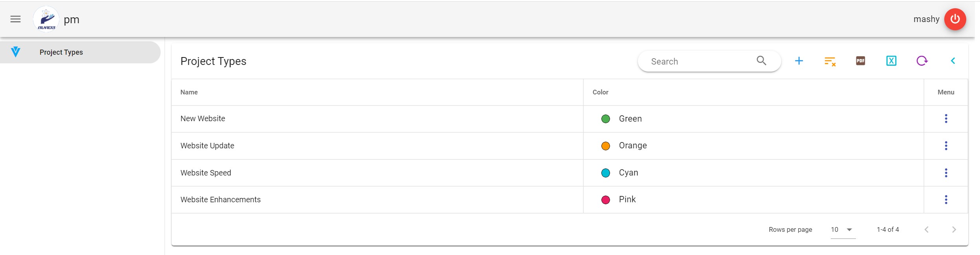Open menu for New Website row
The width and height of the screenshot is (980, 255).
[946, 118]
